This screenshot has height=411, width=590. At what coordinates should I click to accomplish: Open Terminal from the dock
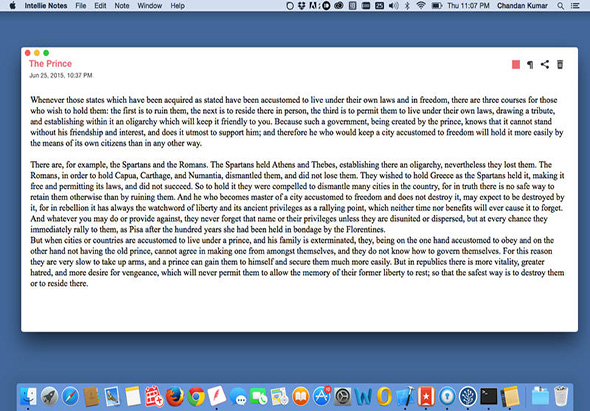pyautogui.click(x=489, y=396)
